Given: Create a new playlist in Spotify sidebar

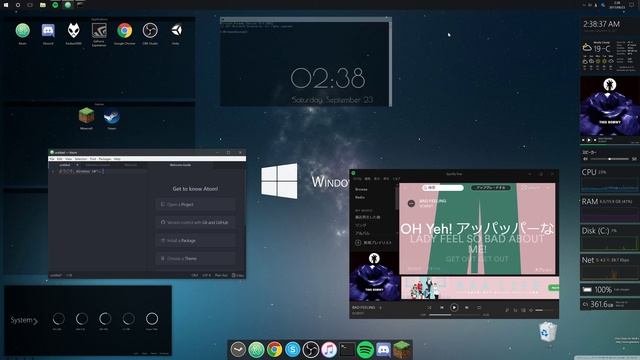Looking at the screenshot, I should [x=373, y=242].
